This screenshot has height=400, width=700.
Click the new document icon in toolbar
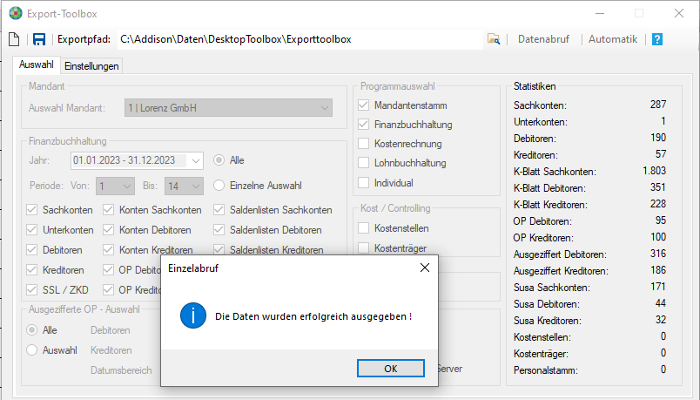tap(14, 39)
